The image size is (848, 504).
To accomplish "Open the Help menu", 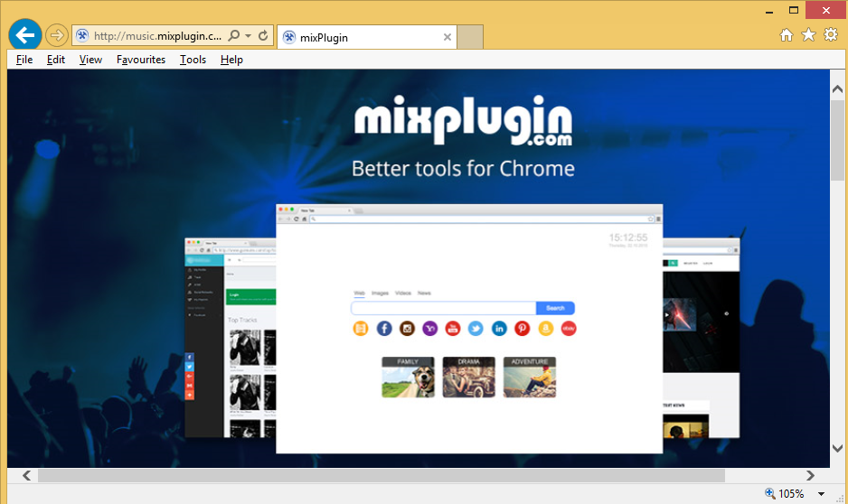I will tap(231, 60).
